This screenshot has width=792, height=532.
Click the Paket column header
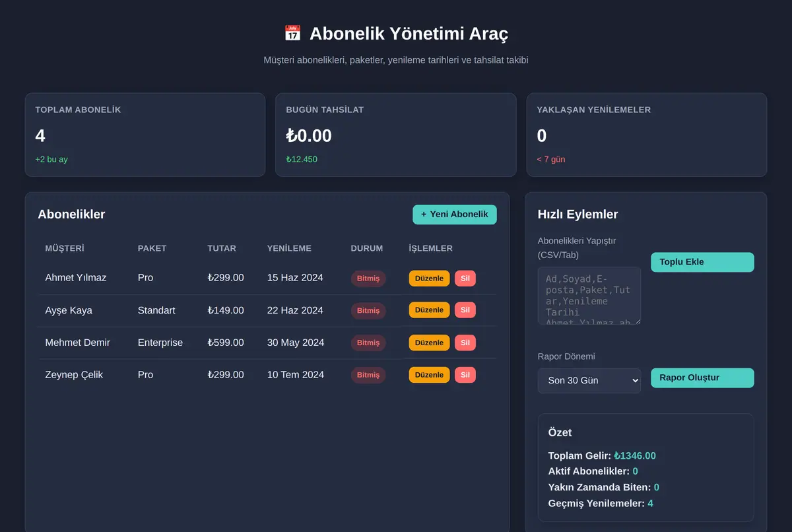(152, 248)
